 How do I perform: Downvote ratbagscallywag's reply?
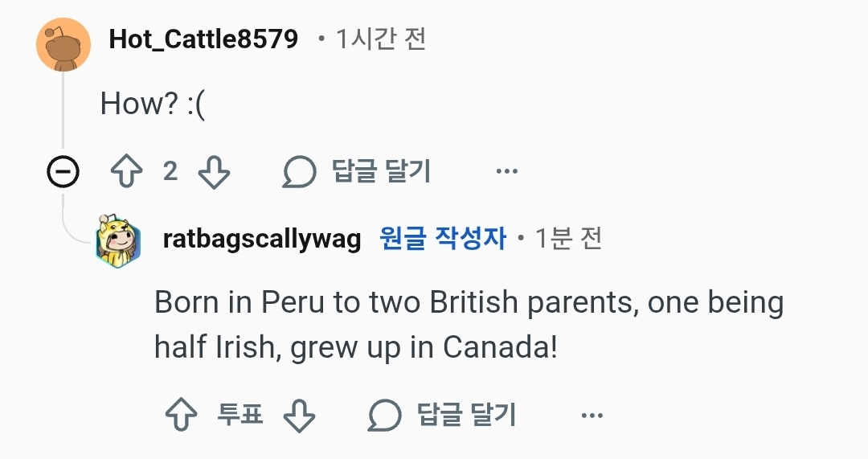pos(299,416)
